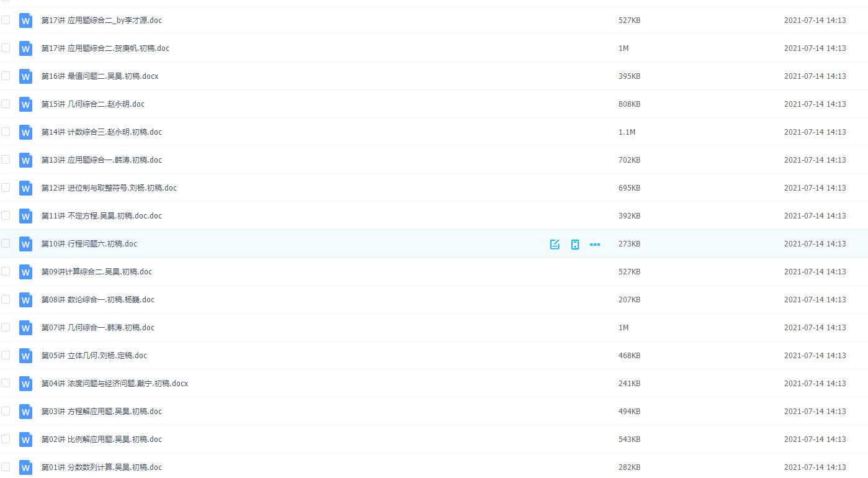Open 第07讲 几何综合一.韩涛.初稿.doc

coord(98,328)
